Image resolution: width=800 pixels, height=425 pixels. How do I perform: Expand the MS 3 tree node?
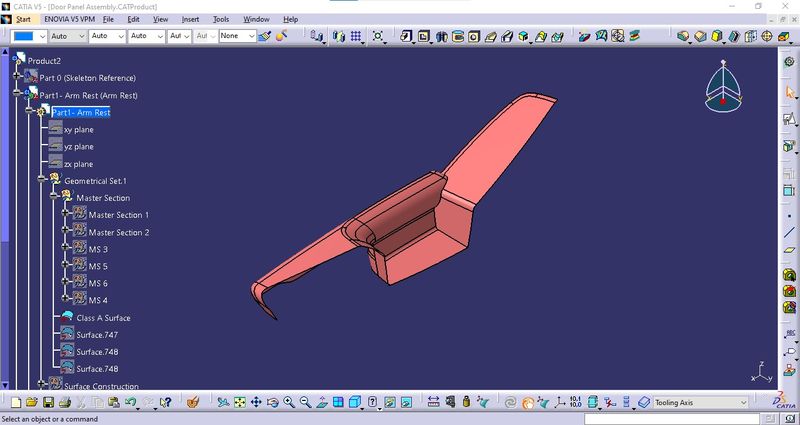(65, 247)
